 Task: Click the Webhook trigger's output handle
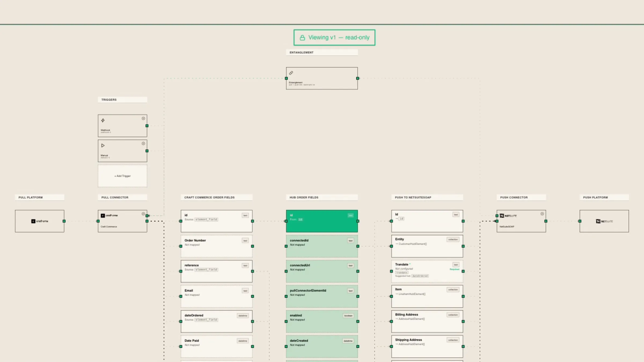tap(147, 126)
